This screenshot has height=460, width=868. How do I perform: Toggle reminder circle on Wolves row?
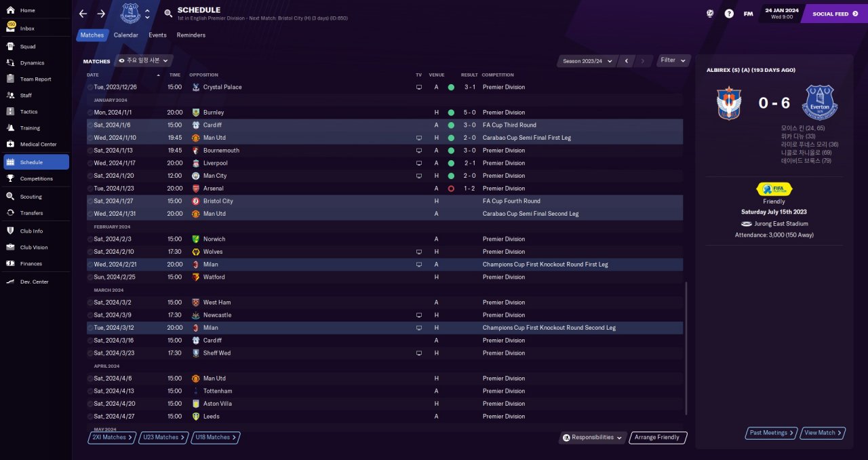tap(90, 252)
